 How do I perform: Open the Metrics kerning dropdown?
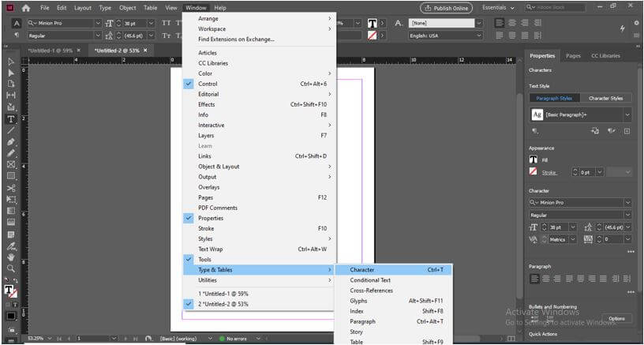pos(573,239)
